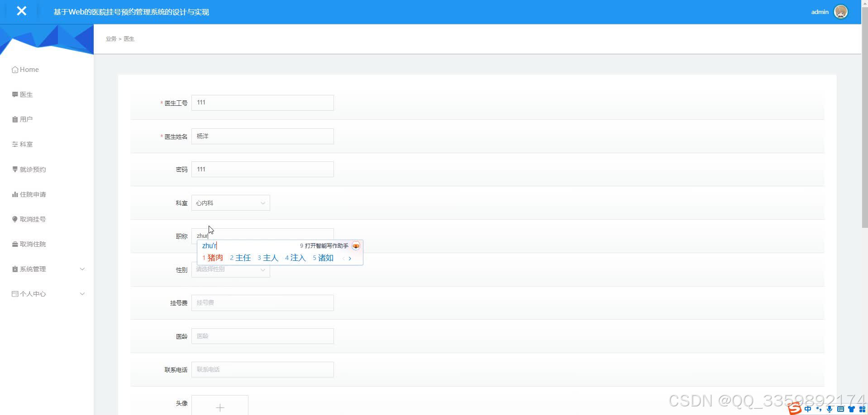This screenshot has width=868, height=415.
Task: Open the 性别 selection dropdown
Action: coord(231,270)
